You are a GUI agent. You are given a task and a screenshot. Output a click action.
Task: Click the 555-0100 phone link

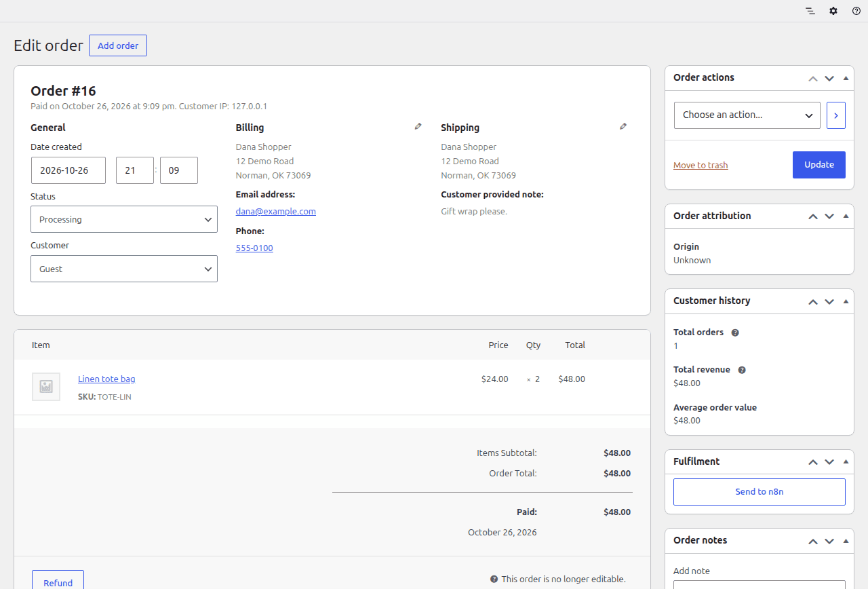point(254,248)
